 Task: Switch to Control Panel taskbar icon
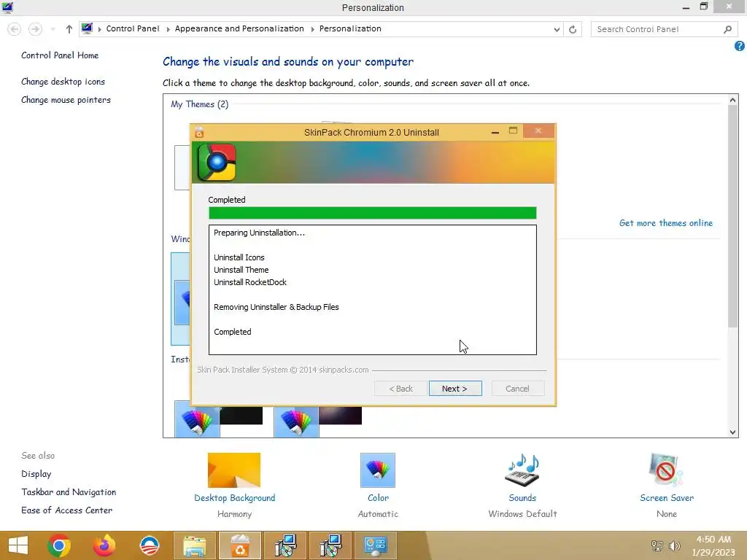375,545
